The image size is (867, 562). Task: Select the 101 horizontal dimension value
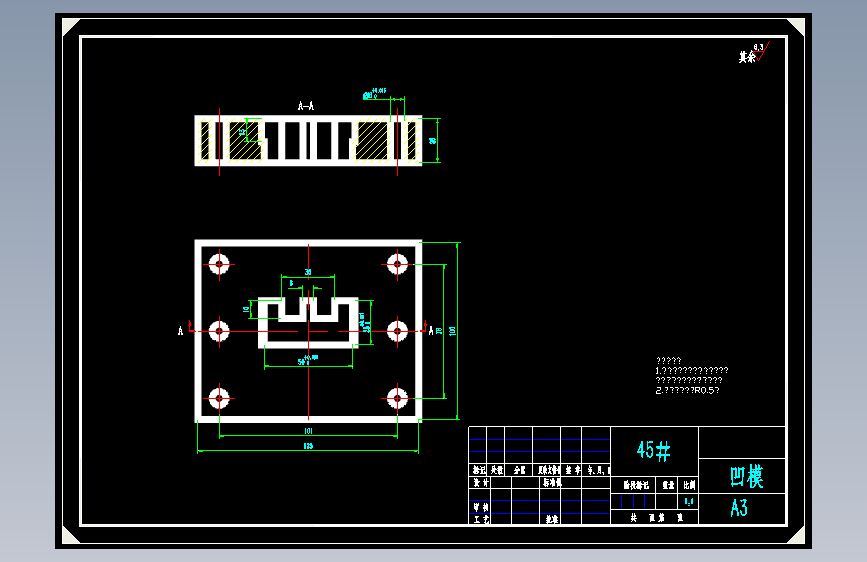[x=309, y=431]
